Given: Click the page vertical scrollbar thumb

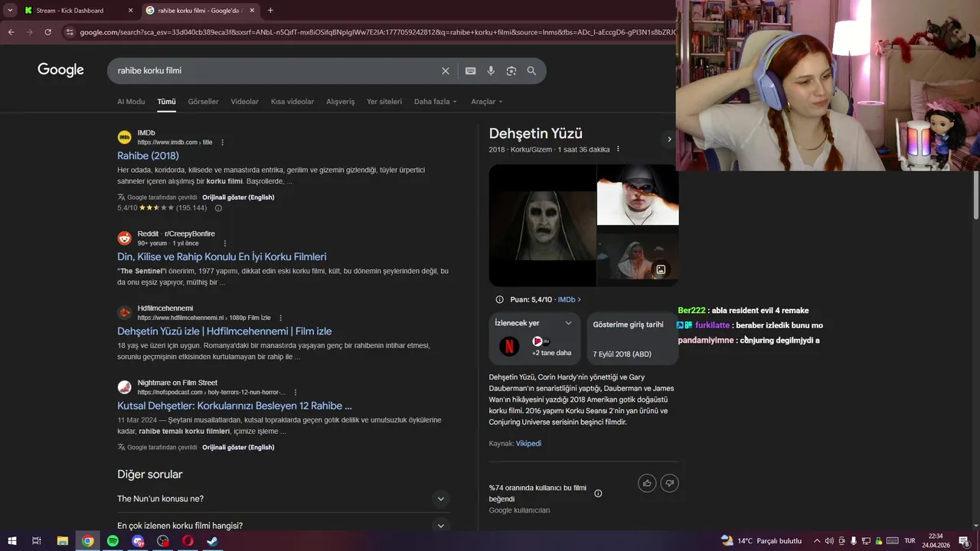Looking at the screenshot, I should tap(975, 195).
